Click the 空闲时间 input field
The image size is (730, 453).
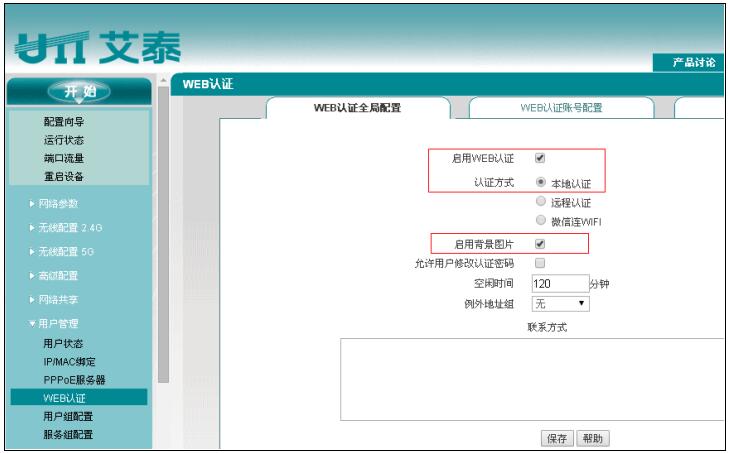point(559,283)
